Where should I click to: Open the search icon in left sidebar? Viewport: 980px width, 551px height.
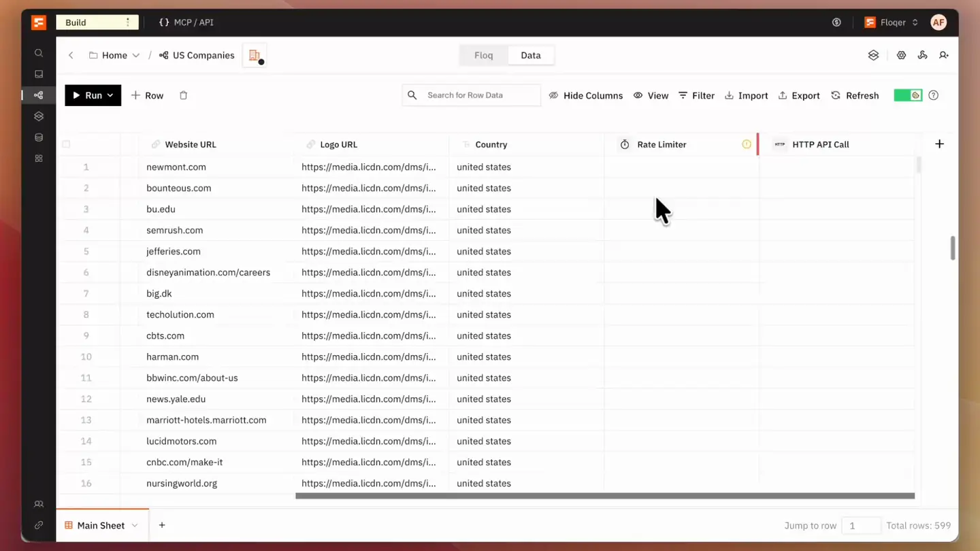[39, 53]
